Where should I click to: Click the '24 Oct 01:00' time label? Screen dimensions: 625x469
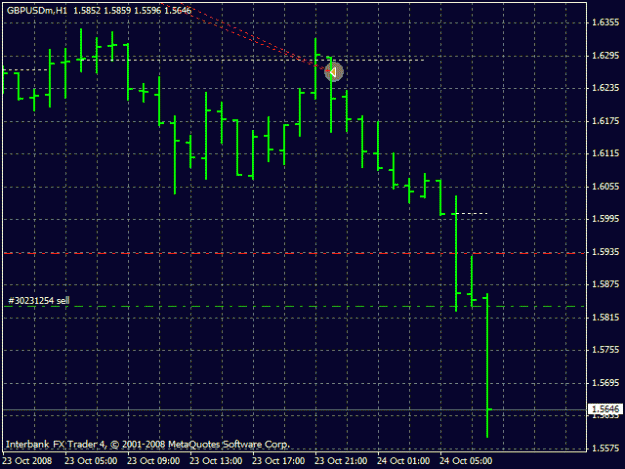pyautogui.click(x=403, y=461)
